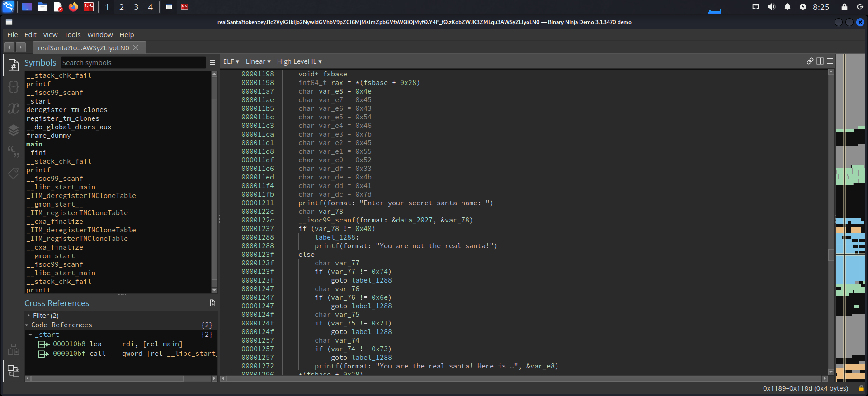Select frame_dummy in the symbols list

(x=48, y=136)
